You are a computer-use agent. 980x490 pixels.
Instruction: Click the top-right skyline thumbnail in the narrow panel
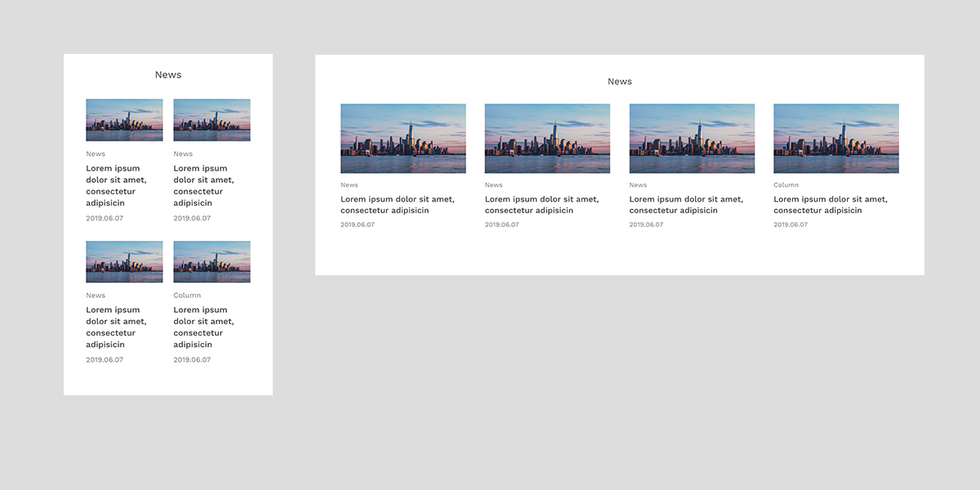212,120
